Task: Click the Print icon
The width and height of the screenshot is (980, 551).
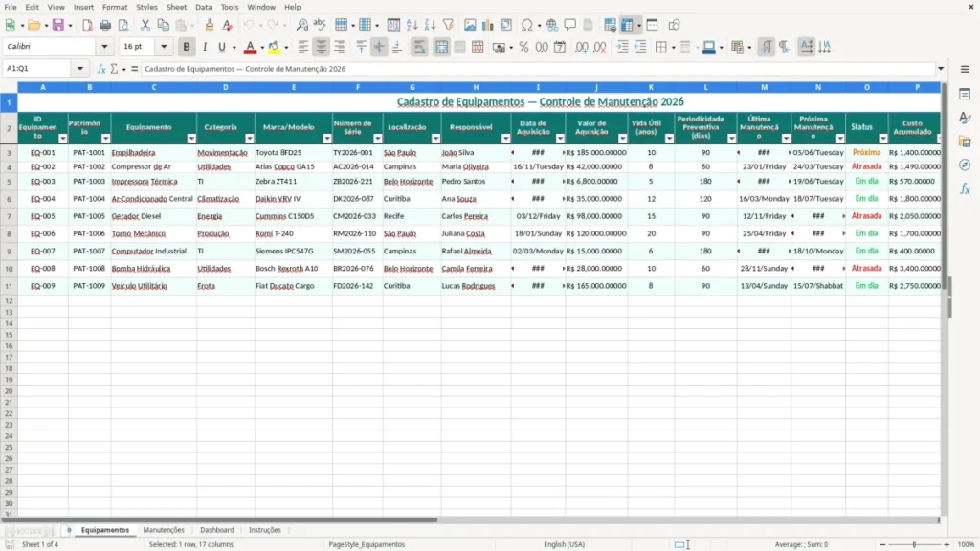Action: click(105, 25)
